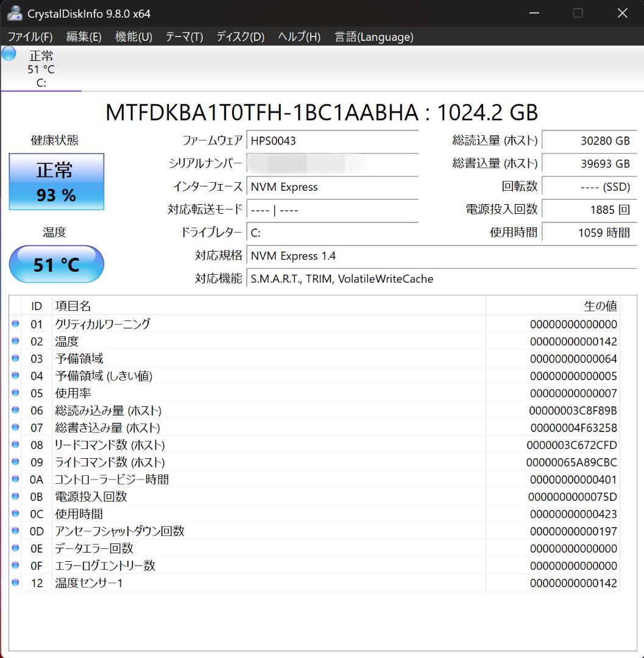The width and height of the screenshot is (644, 658).
Task: Click status dot for row 07 総書き込み量
Action: point(15,427)
